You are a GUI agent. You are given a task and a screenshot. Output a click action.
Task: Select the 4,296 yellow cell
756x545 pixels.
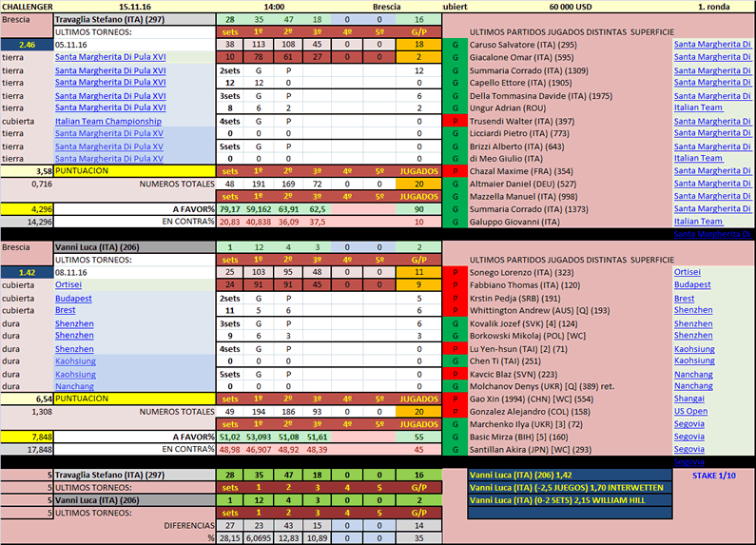pyautogui.click(x=27, y=209)
